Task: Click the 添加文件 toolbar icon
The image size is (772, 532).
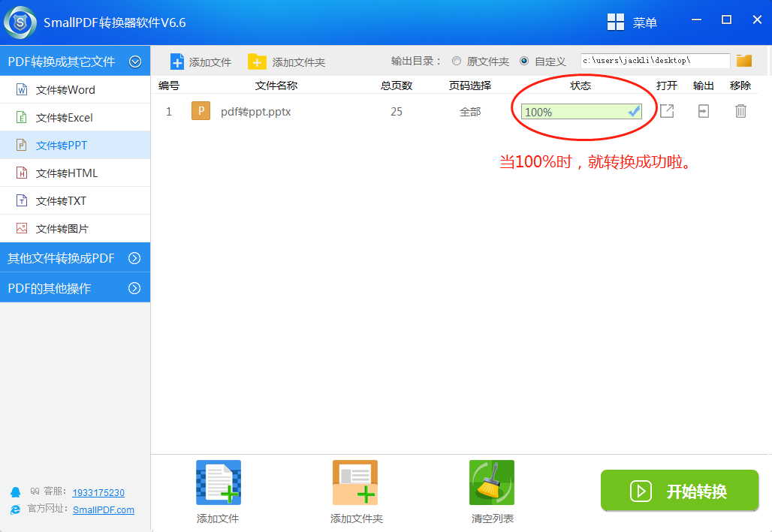Action: click(x=201, y=61)
